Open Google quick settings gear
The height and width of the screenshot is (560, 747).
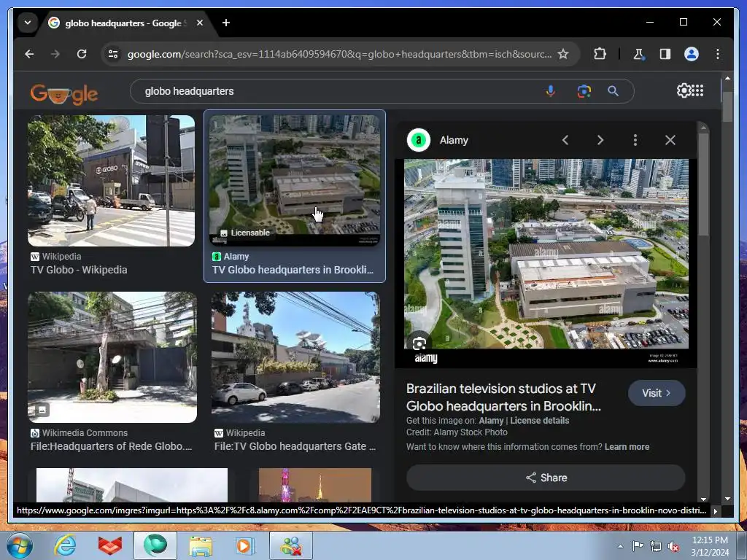[x=683, y=90]
